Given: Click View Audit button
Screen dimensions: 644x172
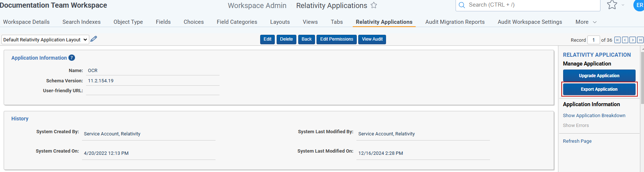Looking at the screenshot, I should coord(372,39).
